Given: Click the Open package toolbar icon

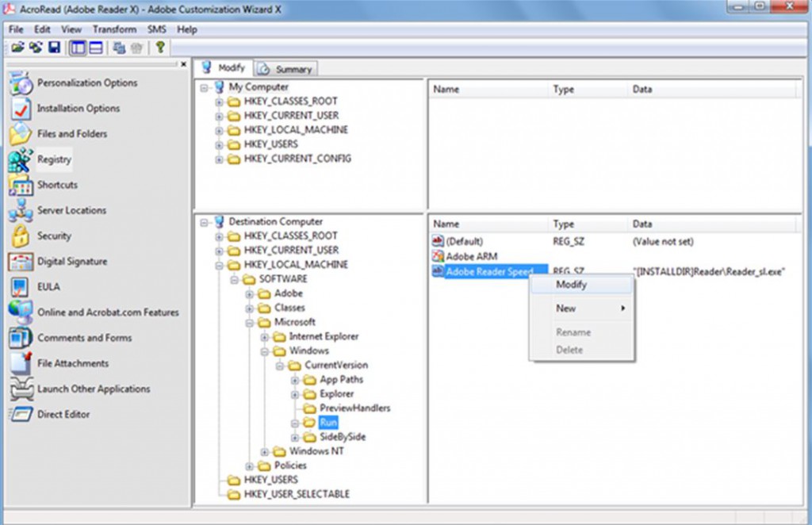Looking at the screenshot, I should (x=17, y=48).
